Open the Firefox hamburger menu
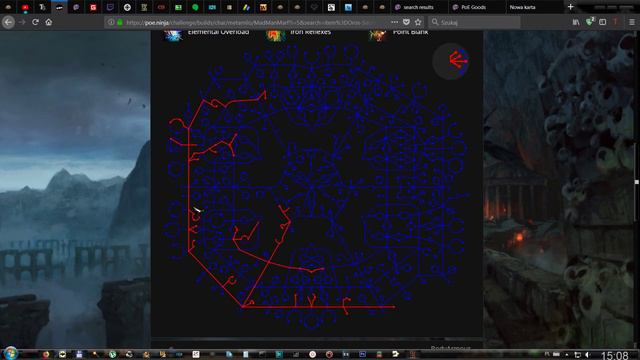640x360 pixels. 632,22
